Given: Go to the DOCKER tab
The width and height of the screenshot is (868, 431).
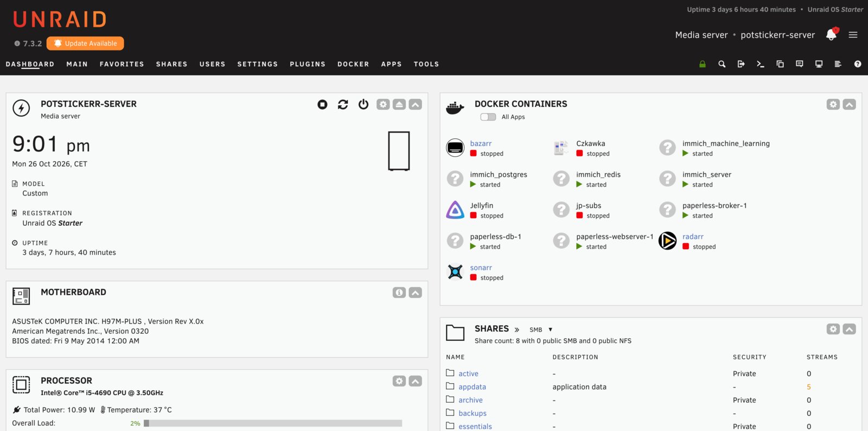Looking at the screenshot, I should tap(353, 64).
